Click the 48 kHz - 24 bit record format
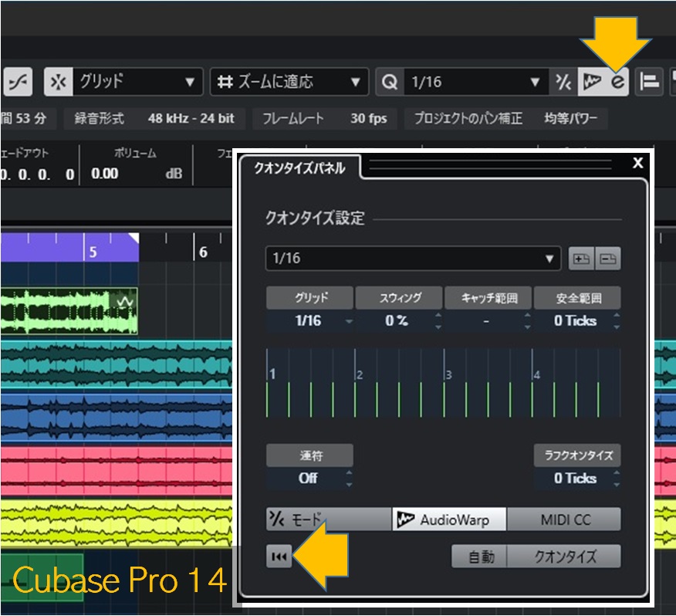676x616 pixels. tap(191, 118)
